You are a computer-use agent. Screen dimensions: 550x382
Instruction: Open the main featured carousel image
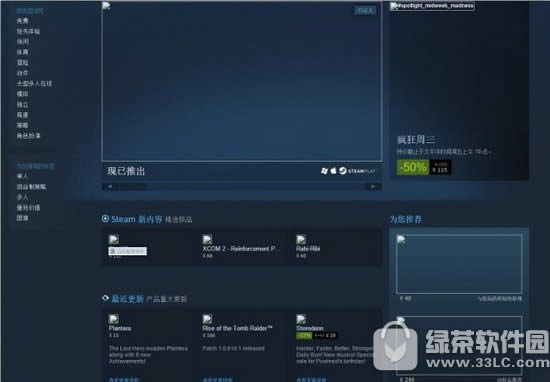point(242,81)
